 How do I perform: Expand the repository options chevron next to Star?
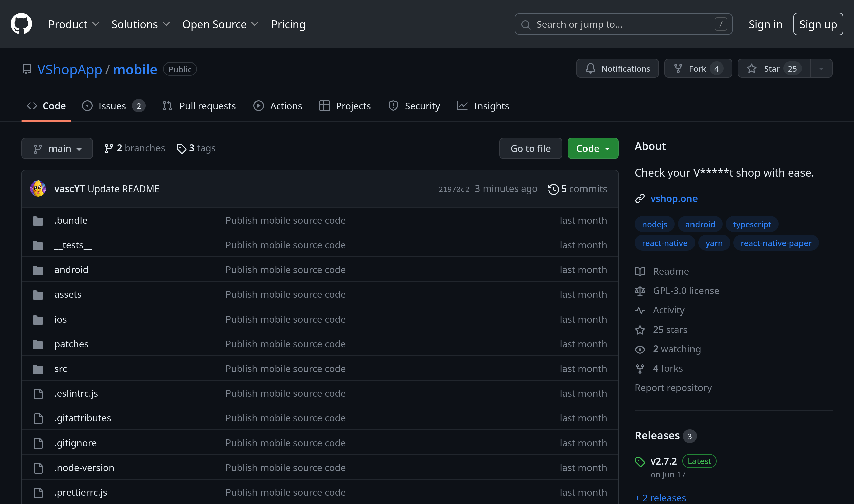tap(822, 69)
